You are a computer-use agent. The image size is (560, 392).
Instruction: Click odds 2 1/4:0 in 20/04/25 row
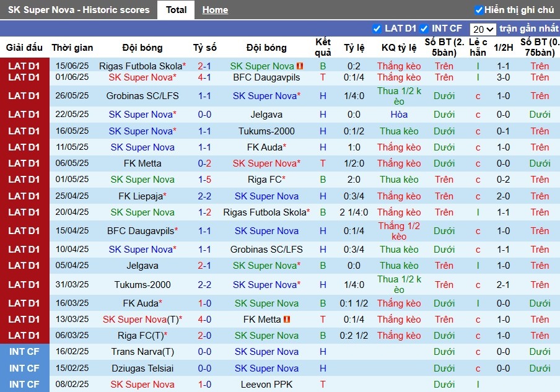click(x=354, y=212)
